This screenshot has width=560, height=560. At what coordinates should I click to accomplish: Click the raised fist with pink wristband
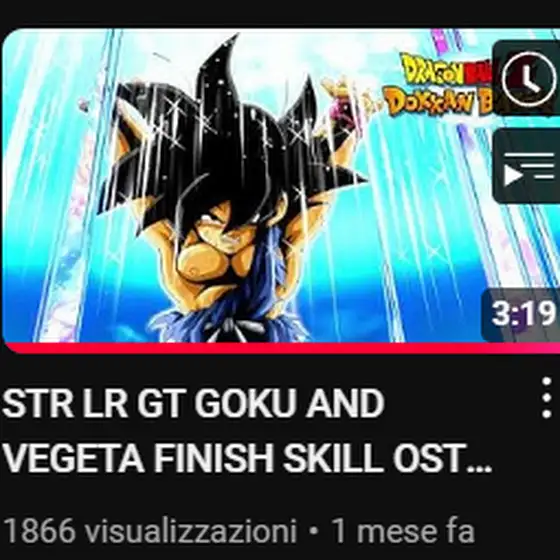point(340,102)
